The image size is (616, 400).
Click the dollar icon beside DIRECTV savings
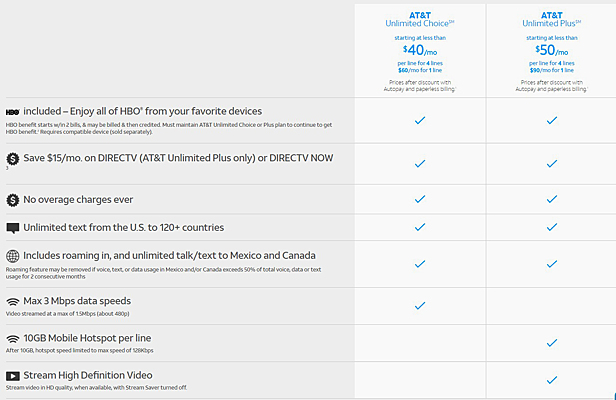tap(12, 159)
